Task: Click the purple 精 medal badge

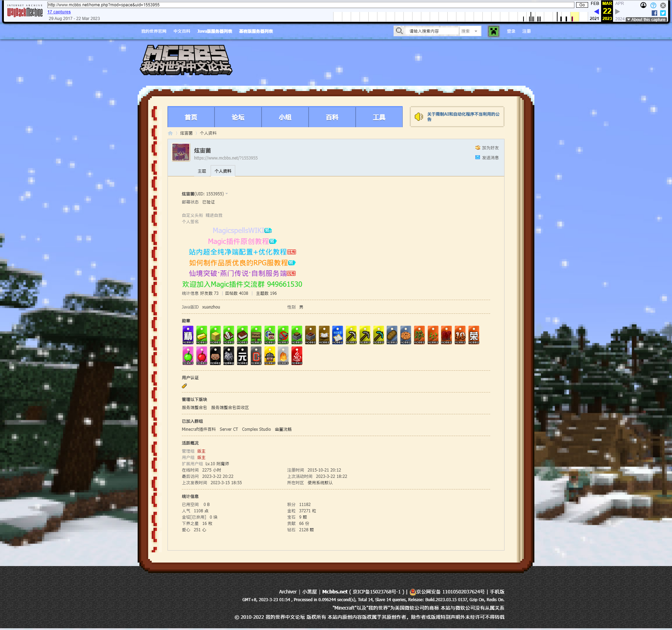Action: point(188,335)
